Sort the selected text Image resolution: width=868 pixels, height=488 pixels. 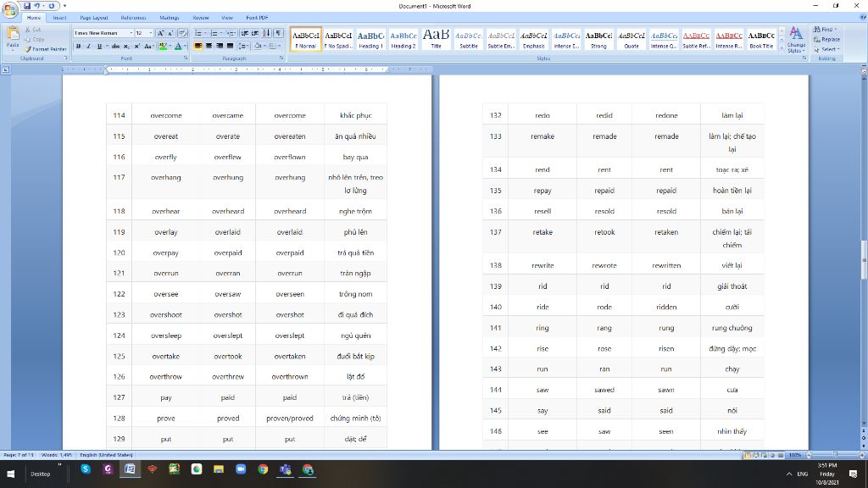(x=267, y=33)
